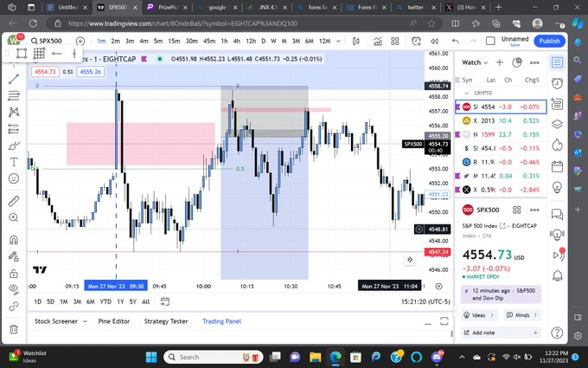Select watchlist row with 2013 price
Viewport: 588px width, 368px height.
click(x=501, y=121)
